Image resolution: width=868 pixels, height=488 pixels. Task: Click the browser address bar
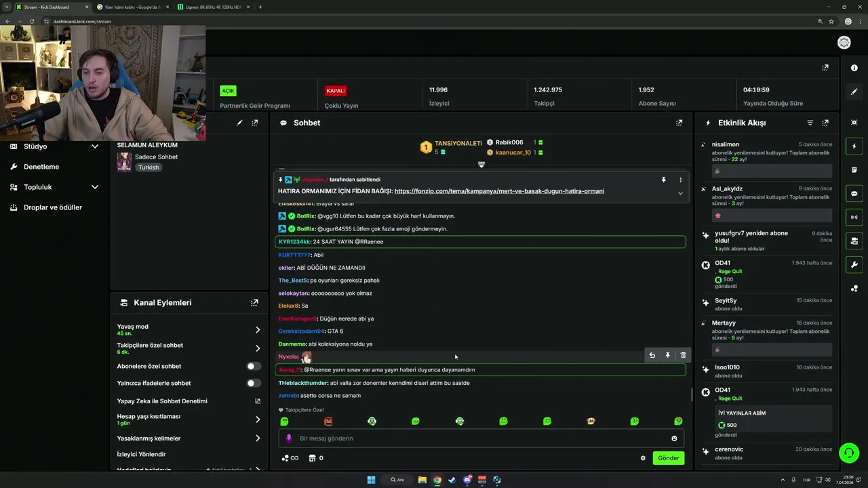pyautogui.click(x=427, y=21)
